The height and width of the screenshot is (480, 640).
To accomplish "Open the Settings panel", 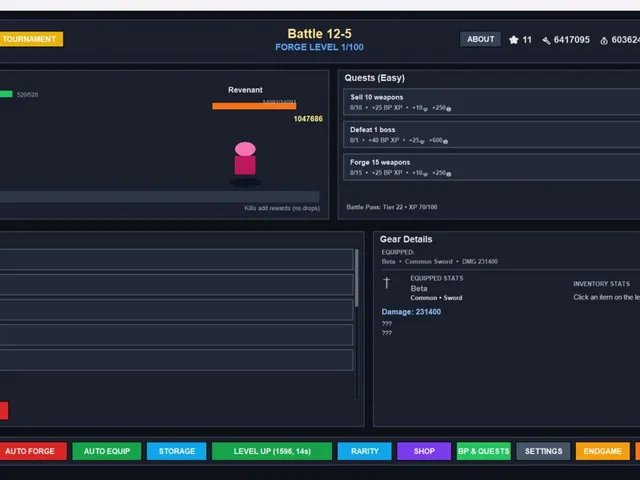I will pyautogui.click(x=543, y=451).
